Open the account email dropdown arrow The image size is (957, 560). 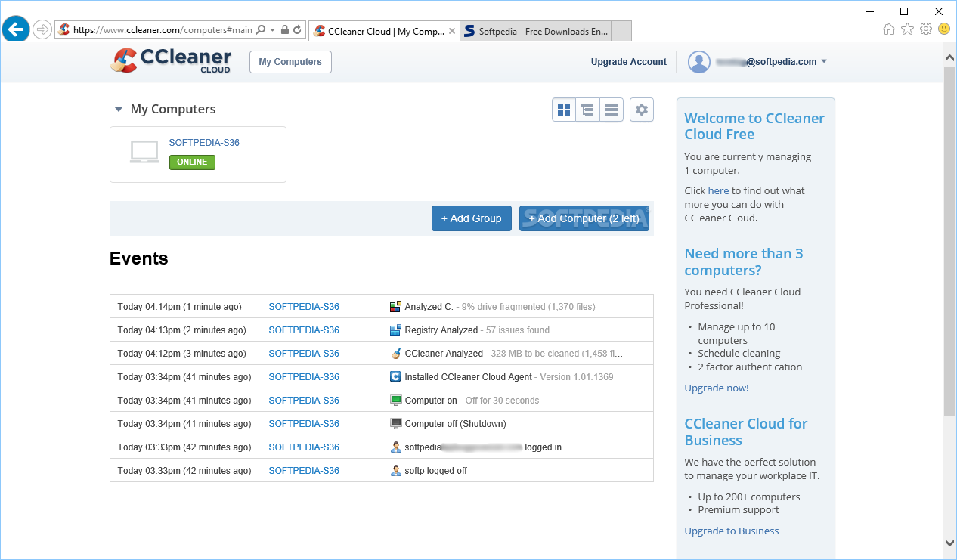tap(824, 62)
